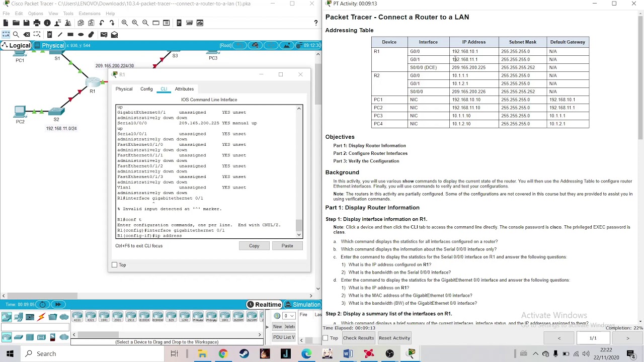Screen dimensions: 644x362
Task: Toggle the Top checkbox in R1 window
Action: pyautogui.click(x=115, y=265)
